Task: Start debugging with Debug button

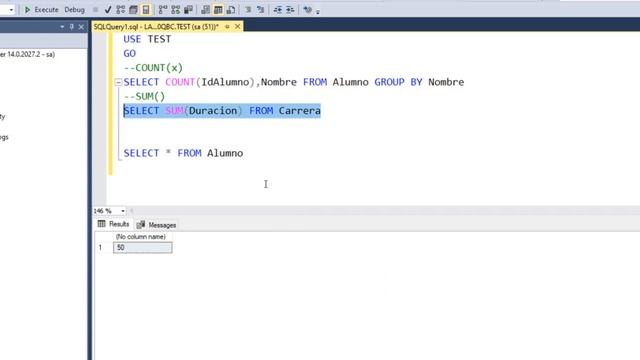Action: pyautogui.click(x=74, y=9)
